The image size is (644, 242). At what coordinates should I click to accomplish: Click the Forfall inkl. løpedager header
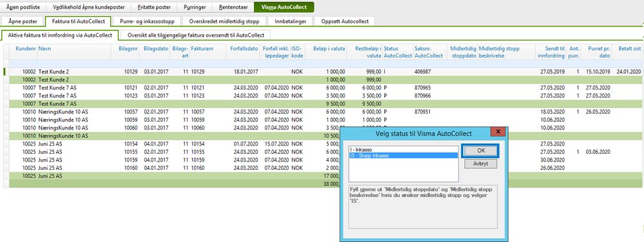point(275,51)
